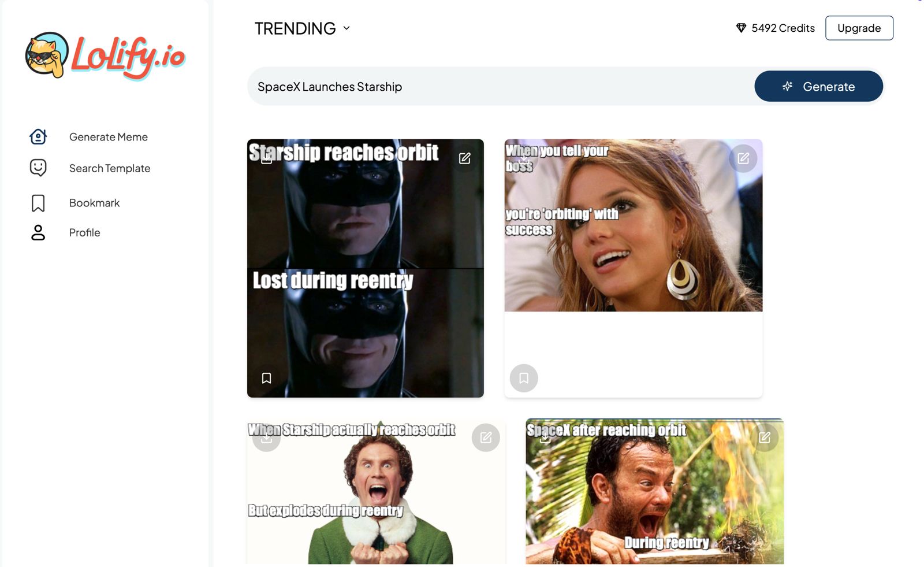Open the Cast Away During reentry meme thumbnail
This screenshot has width=924, height=567.
[x=654, y=492]
